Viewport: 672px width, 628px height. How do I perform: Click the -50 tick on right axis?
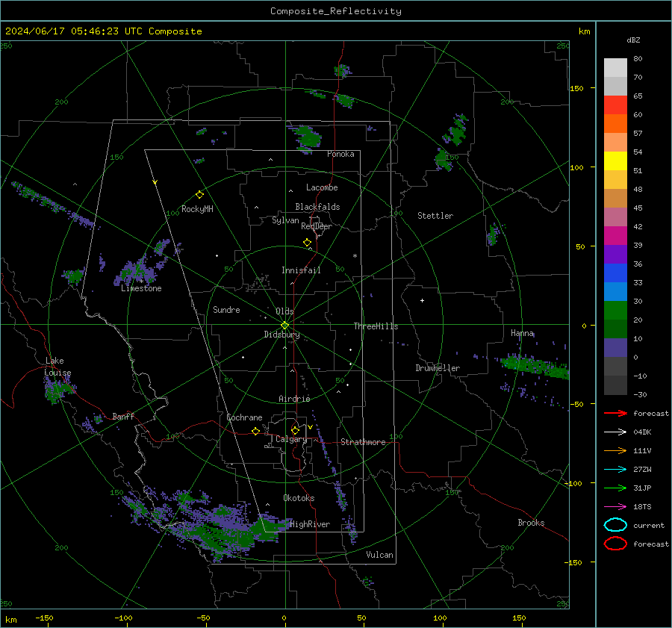576,404
